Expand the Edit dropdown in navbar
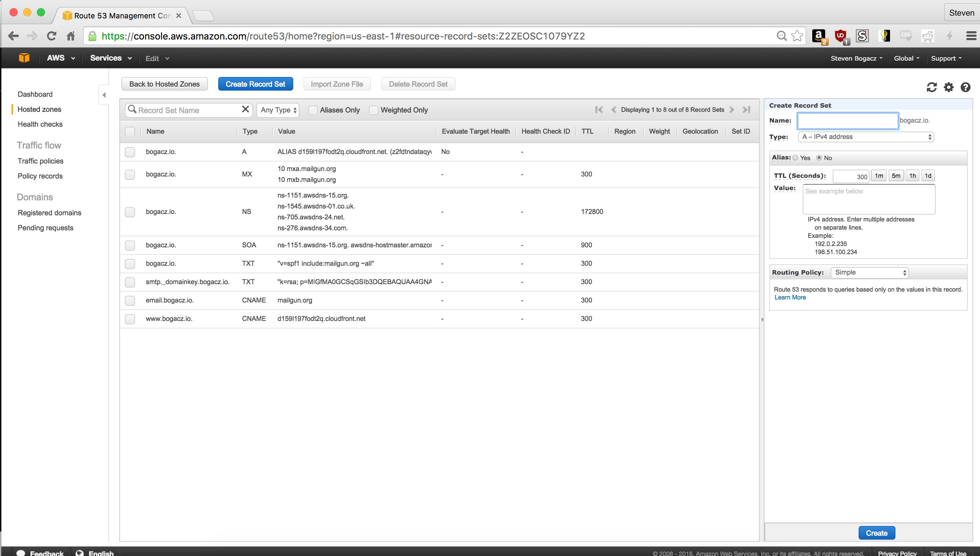This screenshot has width=980, height=556. click(157, 58)
